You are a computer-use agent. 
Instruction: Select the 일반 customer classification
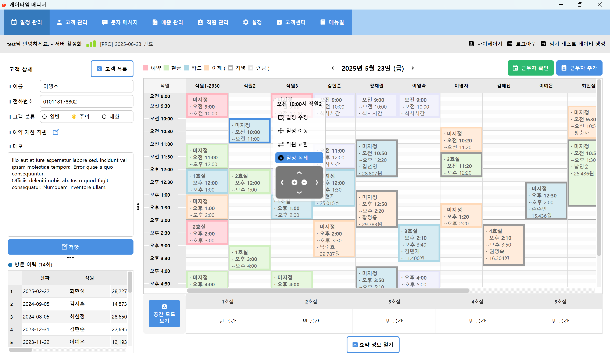coord(44,117)
